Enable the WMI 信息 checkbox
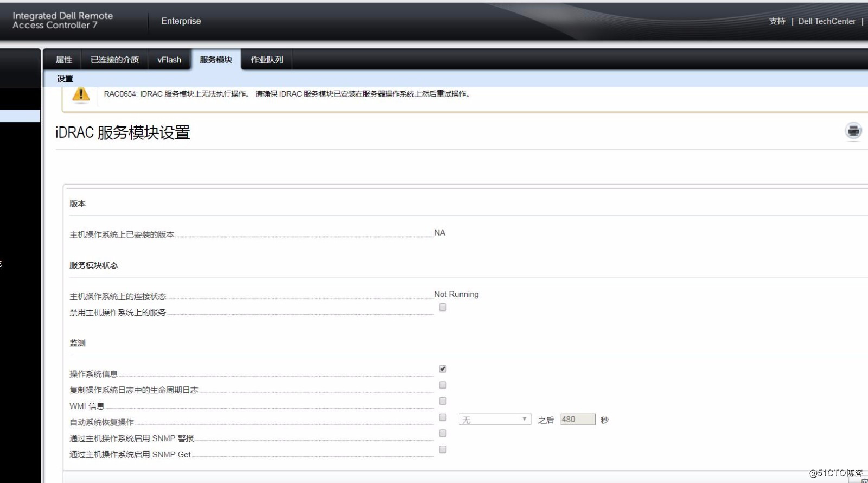The height and width of the screenshot is (483, 868). tap(443, 401)
